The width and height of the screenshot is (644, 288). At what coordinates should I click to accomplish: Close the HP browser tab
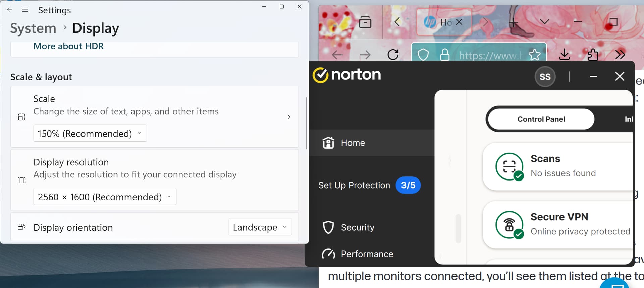coord(459,22)
